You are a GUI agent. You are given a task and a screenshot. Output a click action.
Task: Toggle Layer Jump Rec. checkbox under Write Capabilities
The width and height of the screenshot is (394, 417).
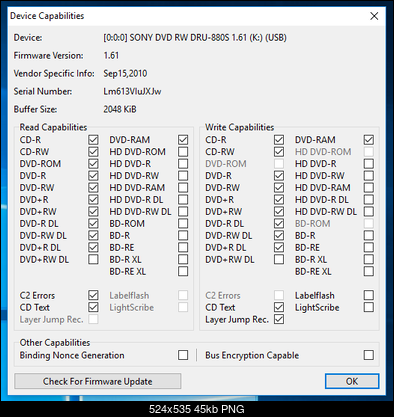point(279,319)
